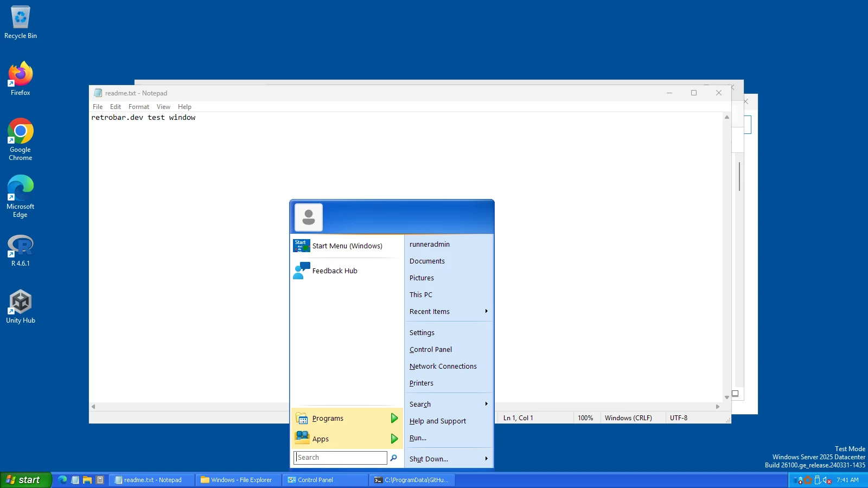Open Control Panel from start menu list
868x488 pixels.
(449, 350)
